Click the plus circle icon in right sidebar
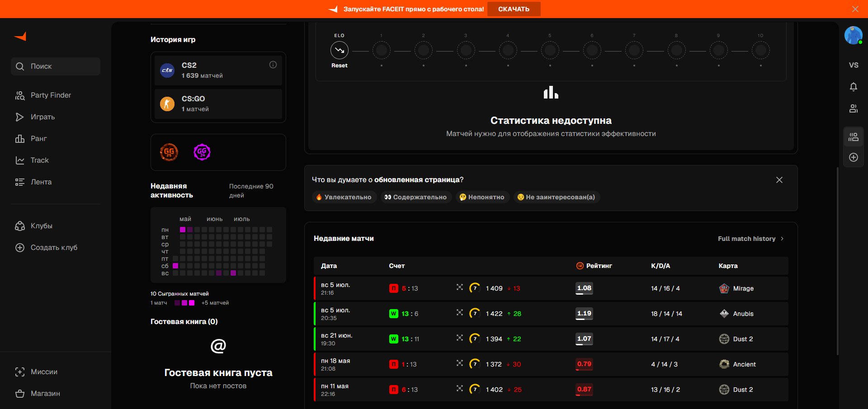This screenshot has width=868, height=409. point(854,157)
